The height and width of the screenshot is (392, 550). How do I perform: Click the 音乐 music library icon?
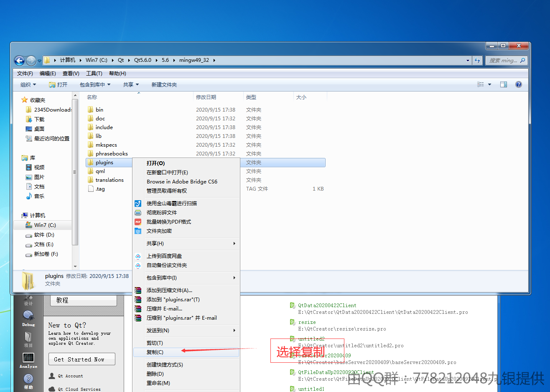[29, 196]
